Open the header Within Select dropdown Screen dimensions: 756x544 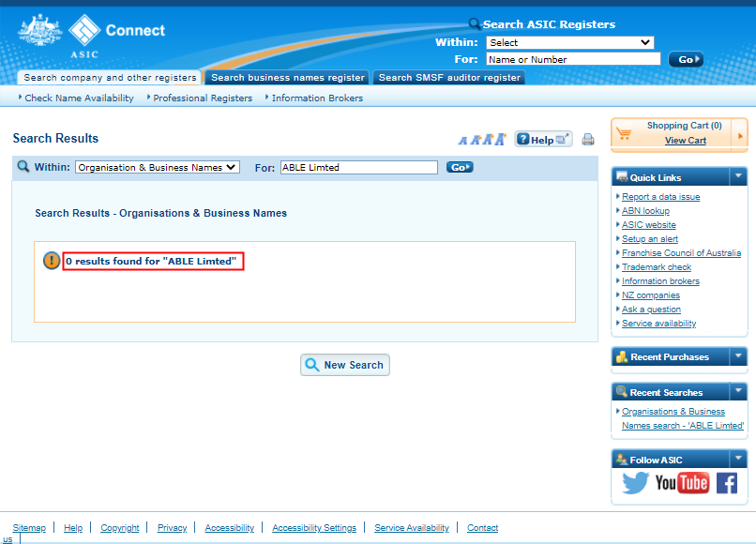point(570,42)
